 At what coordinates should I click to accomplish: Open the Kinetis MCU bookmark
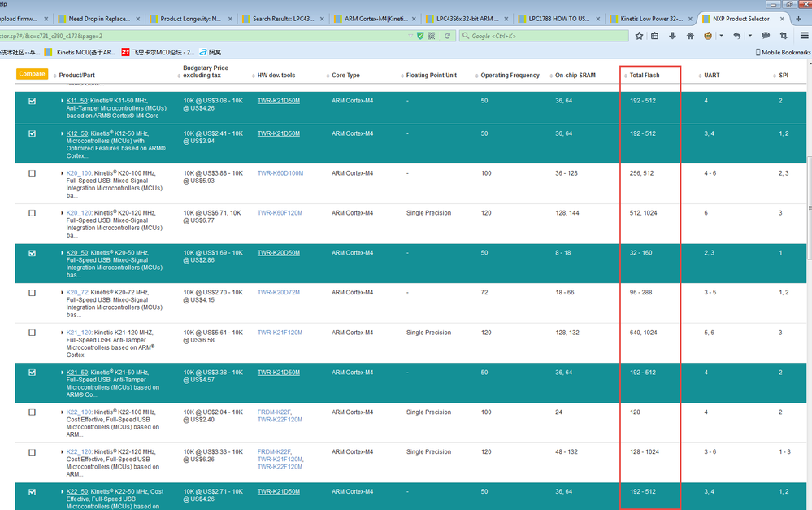click(80, 52)
